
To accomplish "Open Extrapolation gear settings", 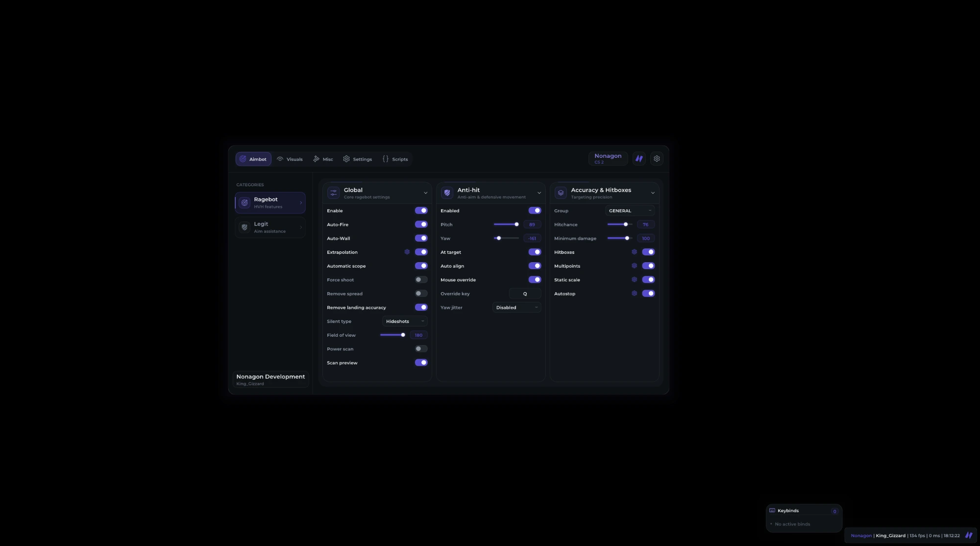I will [407, 252].
